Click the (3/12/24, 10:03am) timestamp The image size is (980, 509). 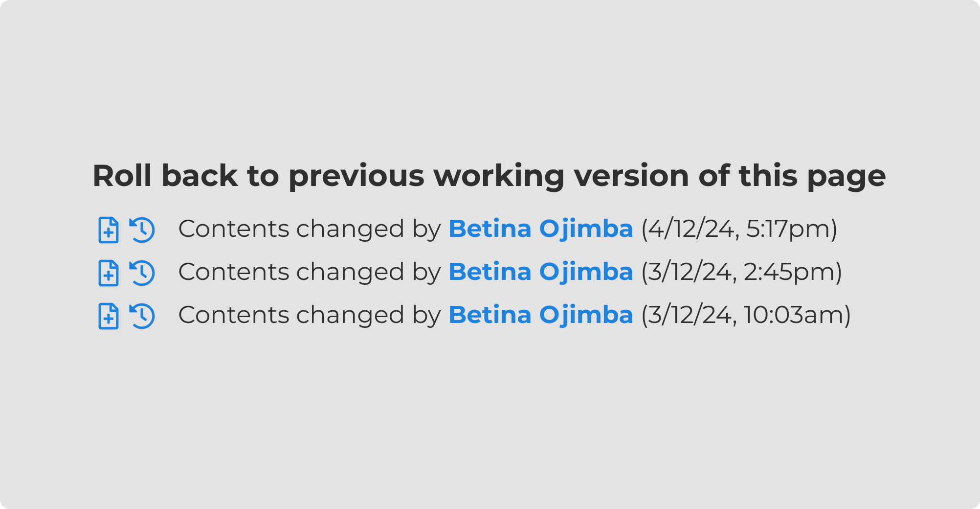pos(746,315)
